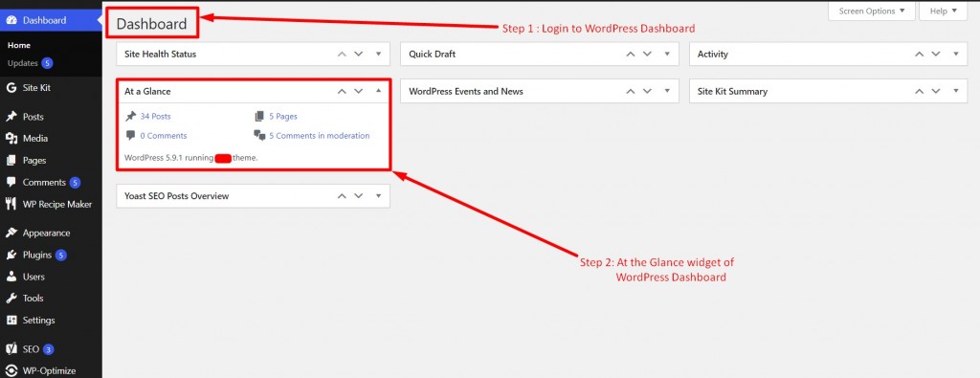
Task: Toggle the Quick Draft panel triangle
Action: point(667,55)
